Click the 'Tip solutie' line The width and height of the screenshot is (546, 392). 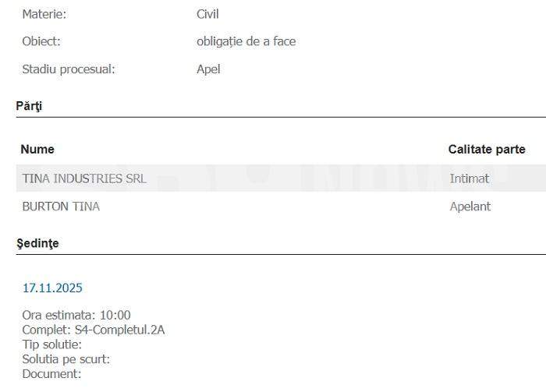(x=52, y=344)
